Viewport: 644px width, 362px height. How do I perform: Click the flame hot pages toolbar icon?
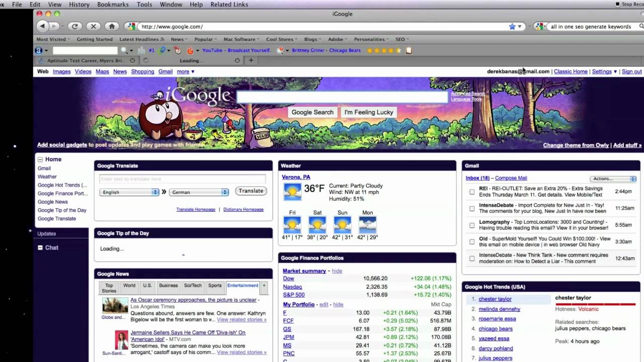(x=190, y=50)
